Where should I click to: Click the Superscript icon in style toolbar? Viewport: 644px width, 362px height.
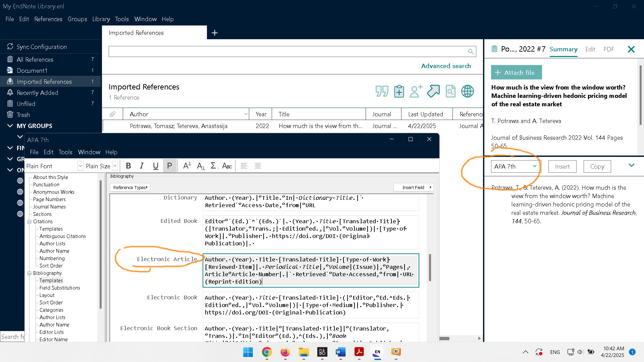(x=187, y=166)
